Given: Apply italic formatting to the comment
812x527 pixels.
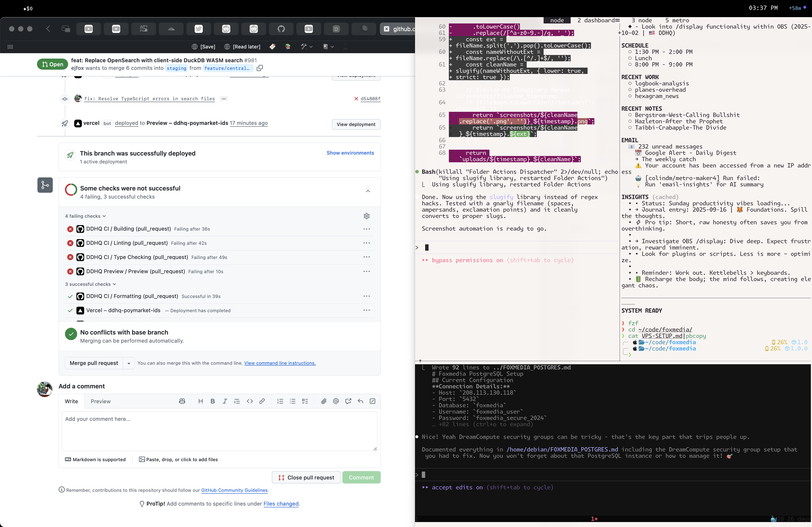Looking at the screenshot, I should point(225,401).
